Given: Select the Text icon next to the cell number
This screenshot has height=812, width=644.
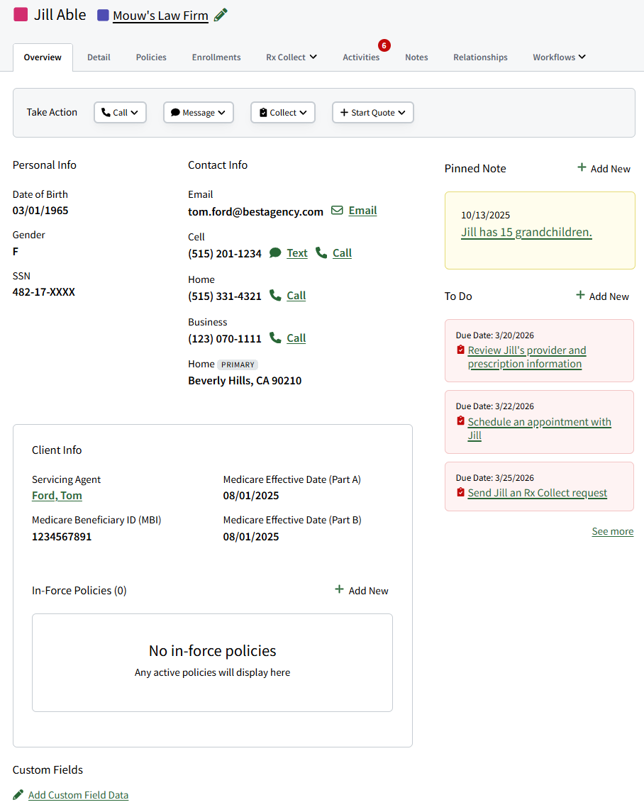Looking at the screenshot, I should [275, 252].
